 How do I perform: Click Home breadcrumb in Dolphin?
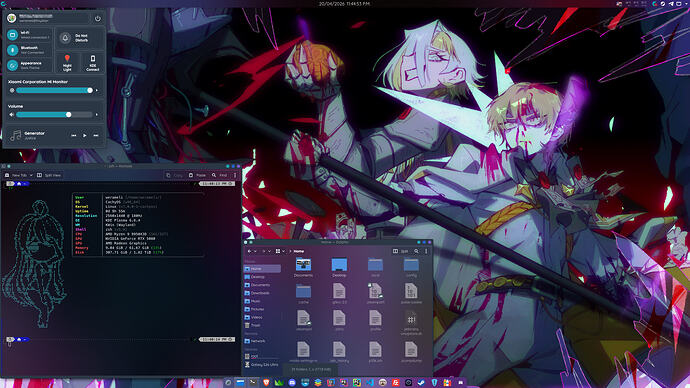pyautogui.click(x=299, y=251)
